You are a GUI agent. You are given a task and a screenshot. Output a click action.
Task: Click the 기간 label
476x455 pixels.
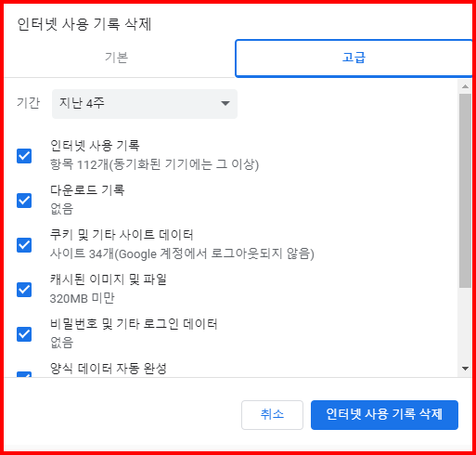click(x=28, y=103)
